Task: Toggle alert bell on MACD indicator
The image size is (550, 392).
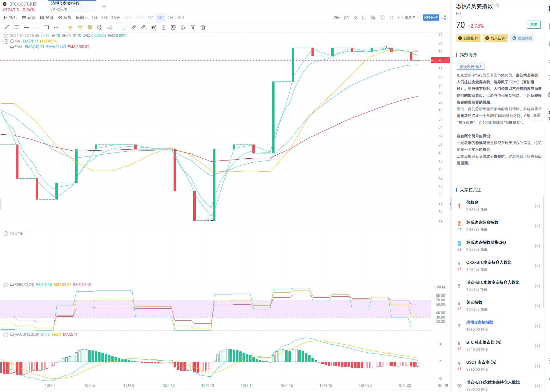Action: click(x=12, y=335)
